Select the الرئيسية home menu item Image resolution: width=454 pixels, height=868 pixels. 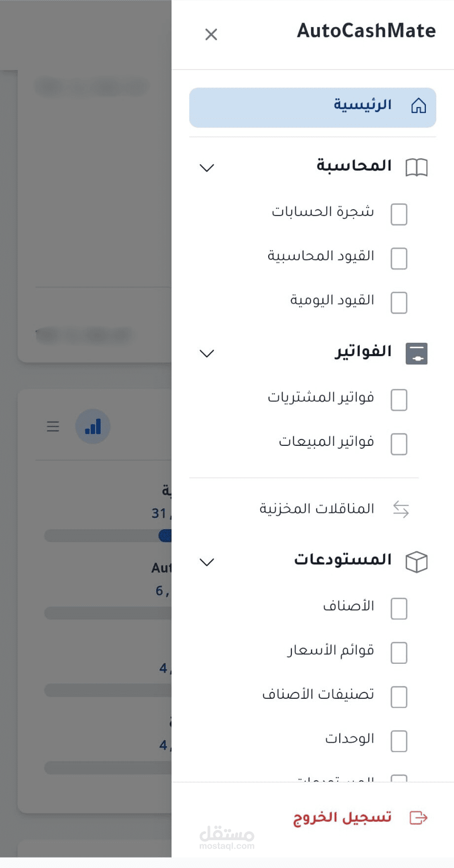(x=362, y=106)
